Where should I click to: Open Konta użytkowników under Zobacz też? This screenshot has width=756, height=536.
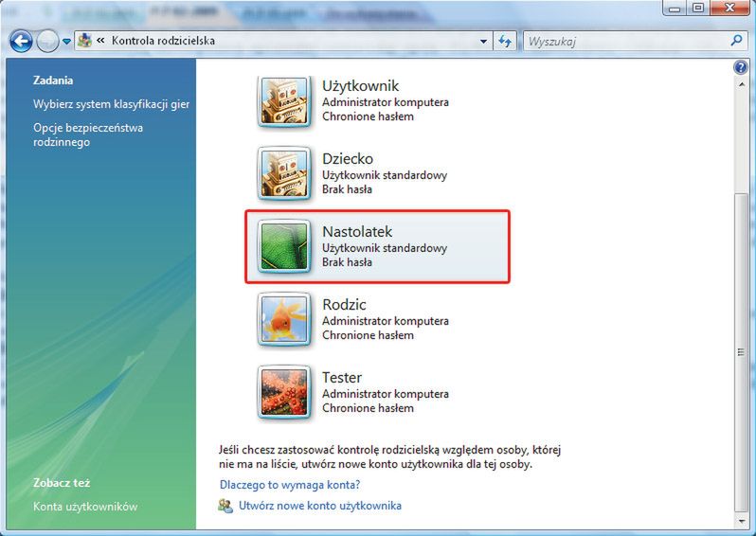[85, 507]
